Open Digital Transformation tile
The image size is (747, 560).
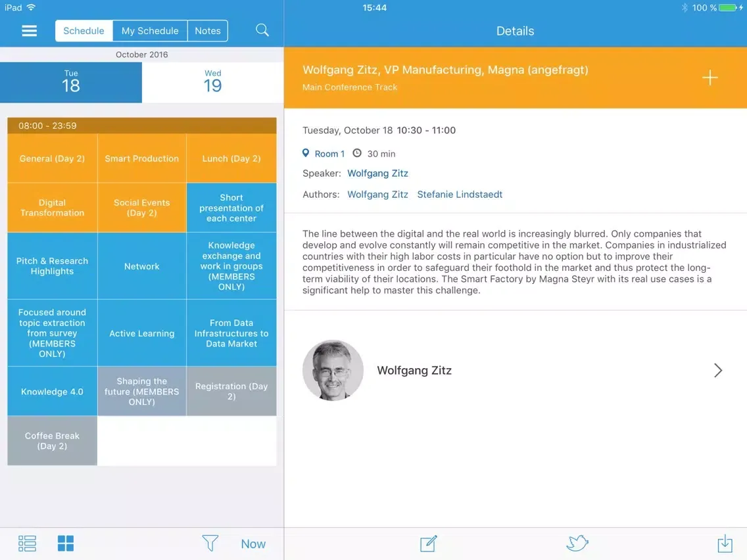pyautogui.click(x=53, y=208)
